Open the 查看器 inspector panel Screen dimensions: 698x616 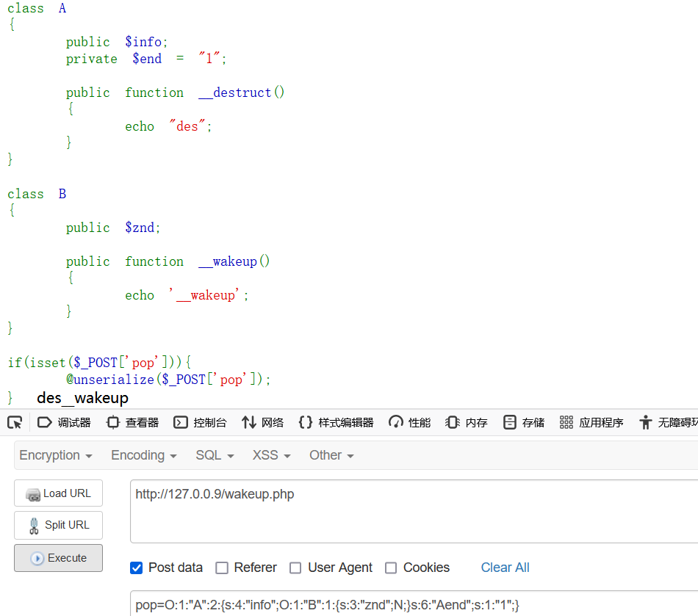(x=133, y=422)
